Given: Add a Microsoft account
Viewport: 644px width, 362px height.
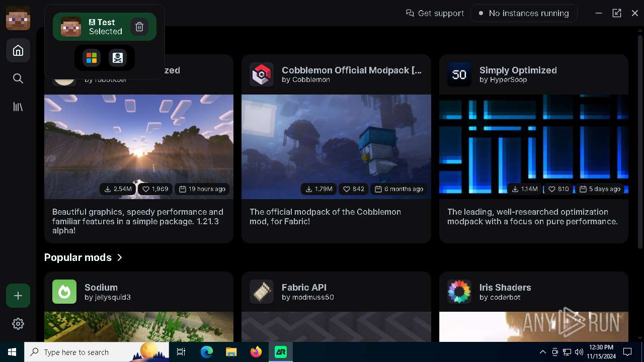Looking at the screenshot, I should [x=92, y=58].
